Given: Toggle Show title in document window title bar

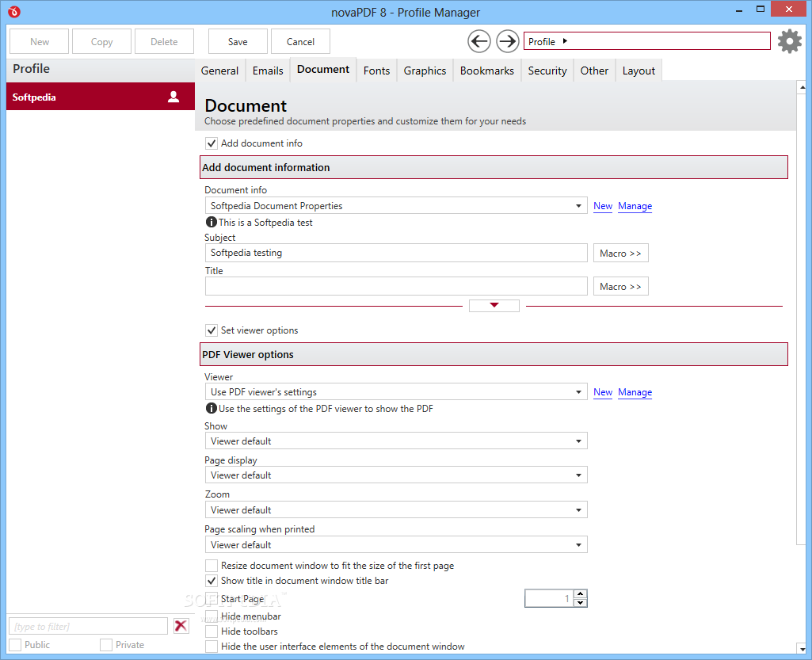Looking at the screenshot, I should coord(212,581).
